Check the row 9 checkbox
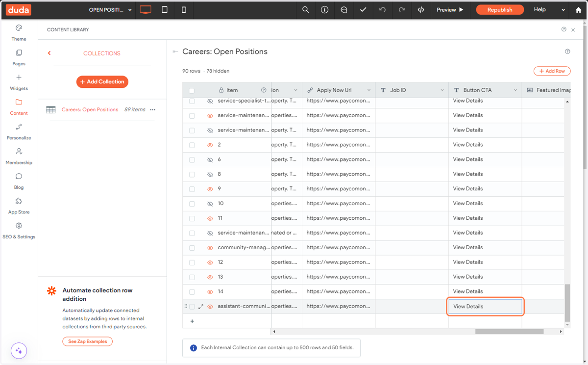 (x=192, y=189)
